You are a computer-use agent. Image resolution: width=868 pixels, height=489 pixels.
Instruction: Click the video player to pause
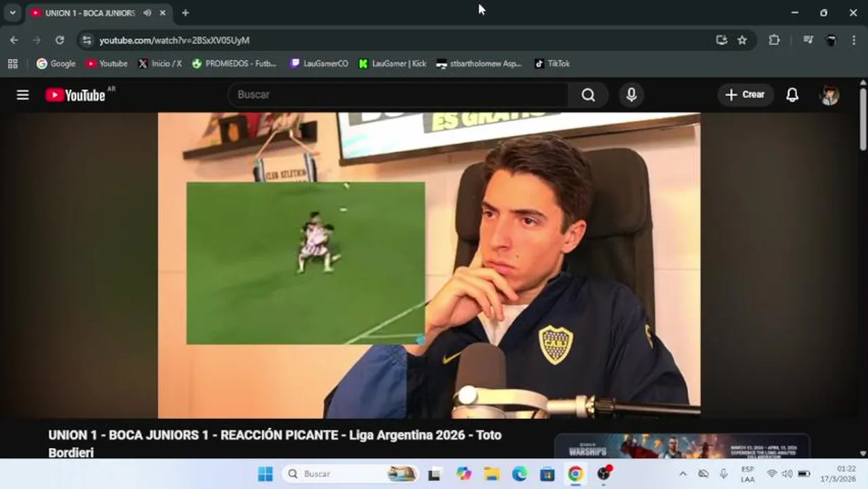pyautogui.click(x=429, y=265)
